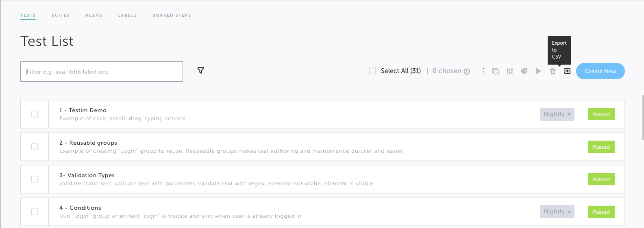Click the duplicate tests icon
Viewport: 644px width, 228px height.
point(495,71)
